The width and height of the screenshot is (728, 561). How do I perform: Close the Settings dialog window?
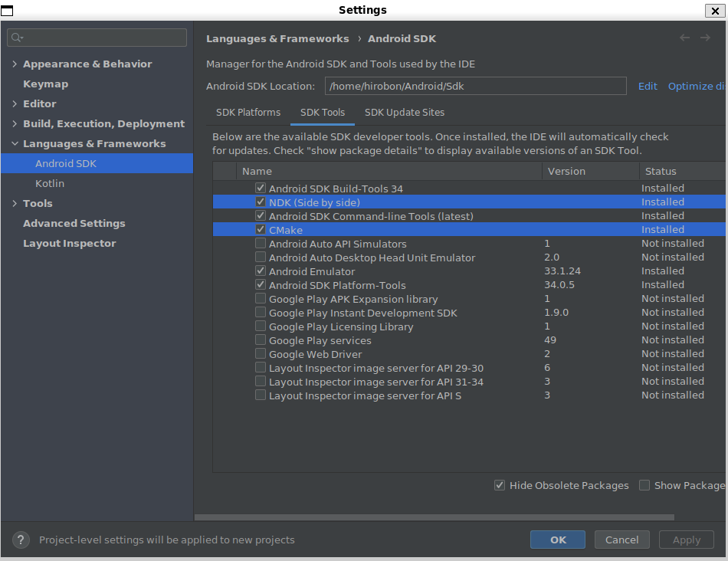714,10
